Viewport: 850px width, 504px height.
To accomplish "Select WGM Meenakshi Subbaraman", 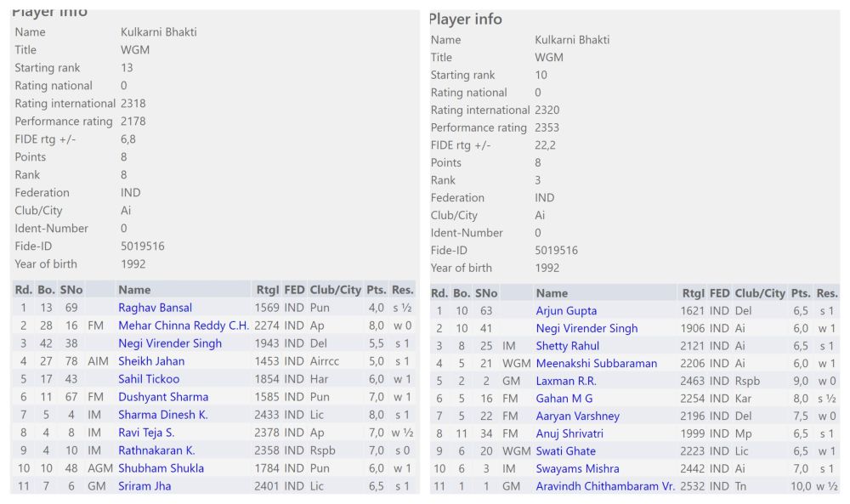I will 596,364.
